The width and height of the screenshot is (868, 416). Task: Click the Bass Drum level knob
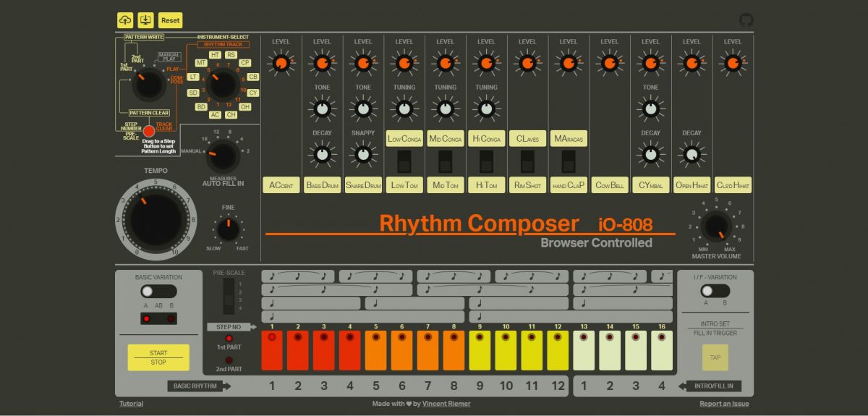click(322, 64)
